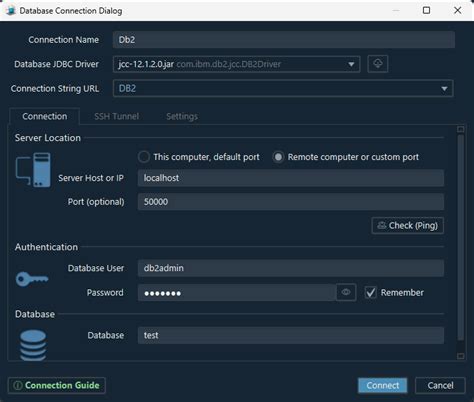Maximize the dialog window
The width and height of the screenshot is (474, 402).
tap(426, 10)
